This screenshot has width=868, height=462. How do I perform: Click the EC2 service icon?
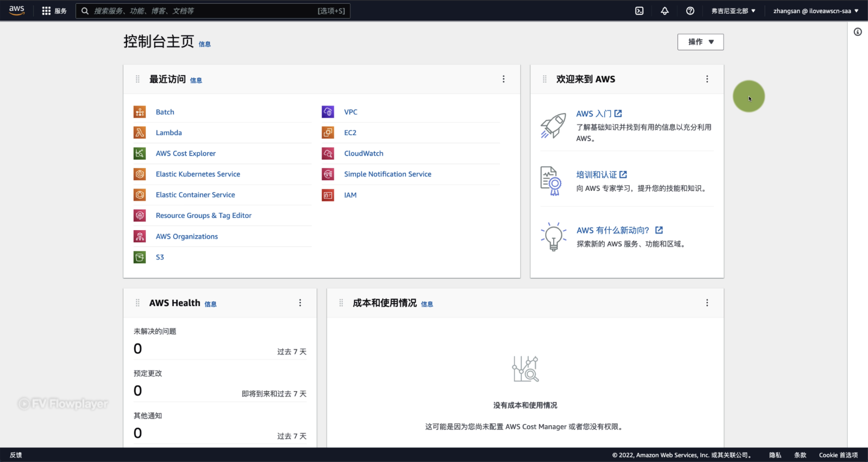click(328, 133)
